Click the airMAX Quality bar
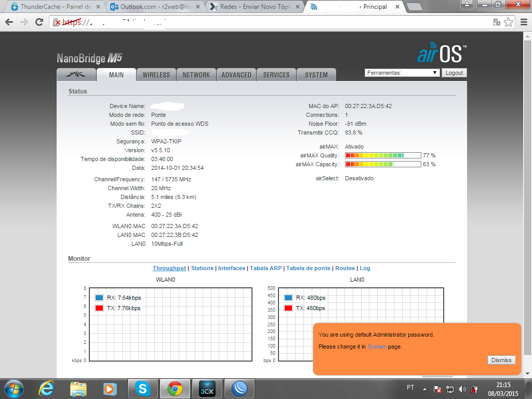This screenshot has width=532, height=399. click(x=383, y=155)
